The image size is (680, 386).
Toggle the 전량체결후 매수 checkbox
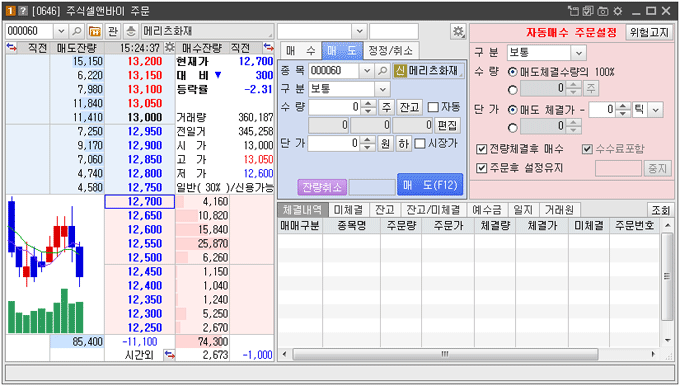pos(481,150)
